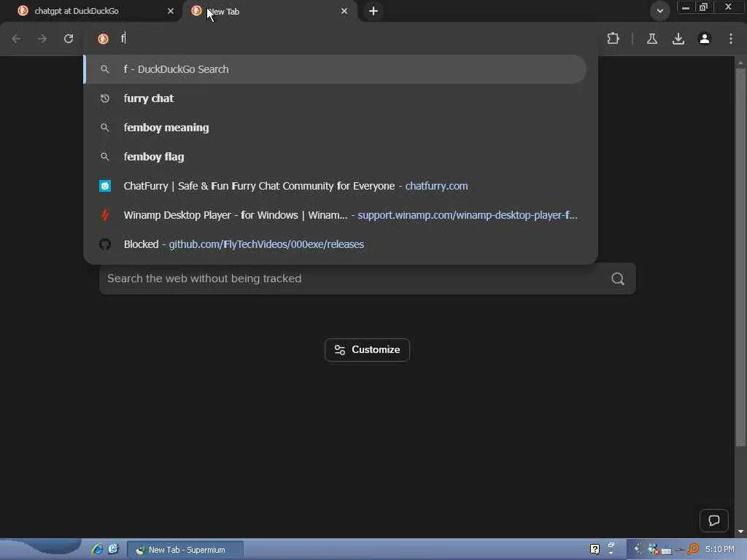Open the Winamp Desktop Player suggestion
The width and height of the screenshot is (747, 560).
[336, 215]
